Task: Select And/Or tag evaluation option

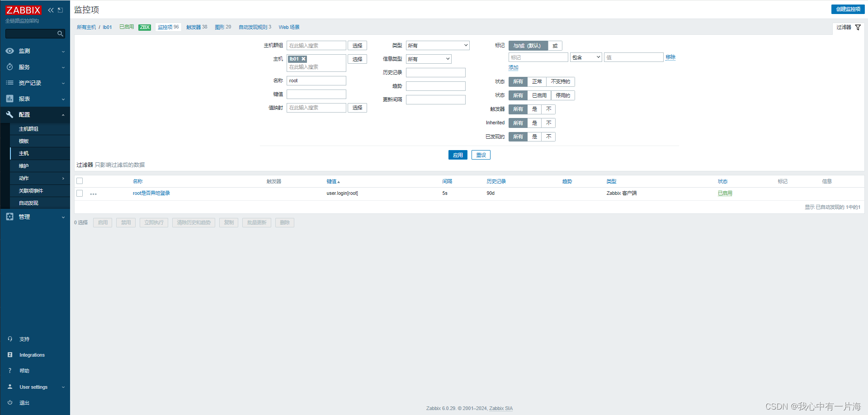Action: pyautogui.click(x=528, y=46)
